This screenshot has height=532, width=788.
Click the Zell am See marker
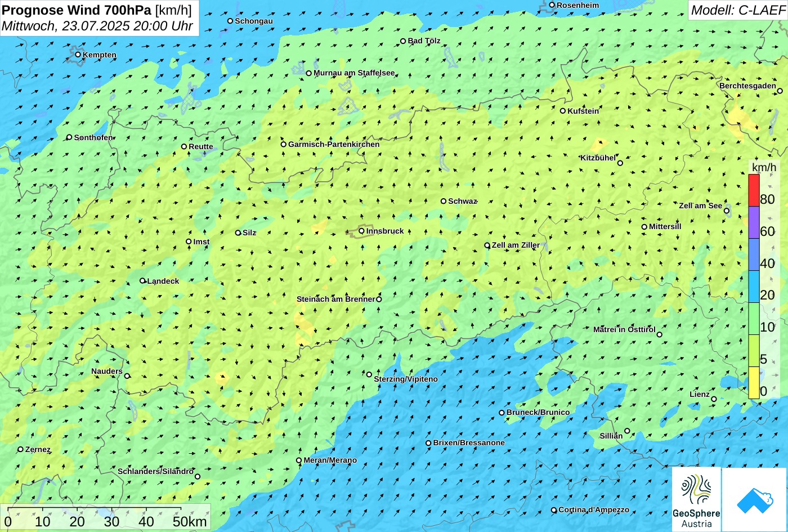(x=727, y=211)
